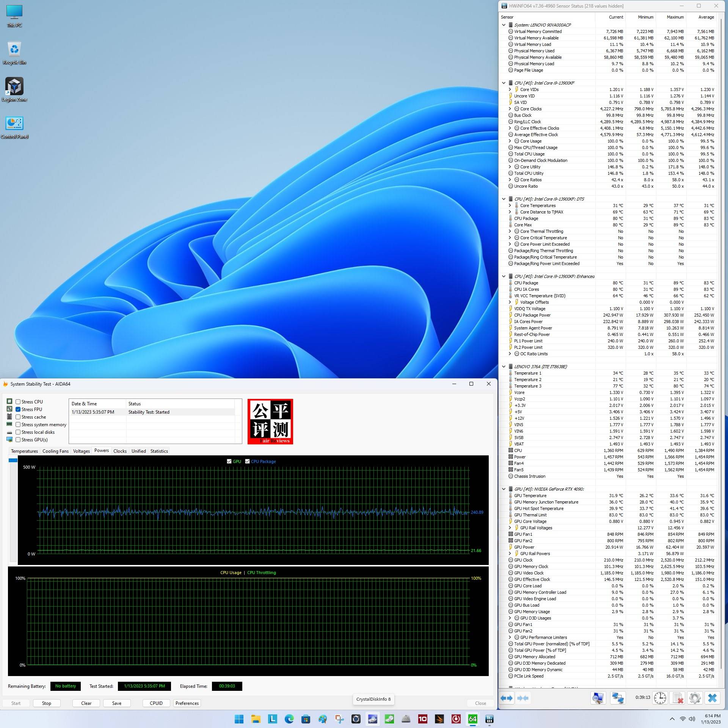Viewport: 728px width, 728px height.
Task: Click HWiNFO monitor with magnifier icon
Action: 598,698
